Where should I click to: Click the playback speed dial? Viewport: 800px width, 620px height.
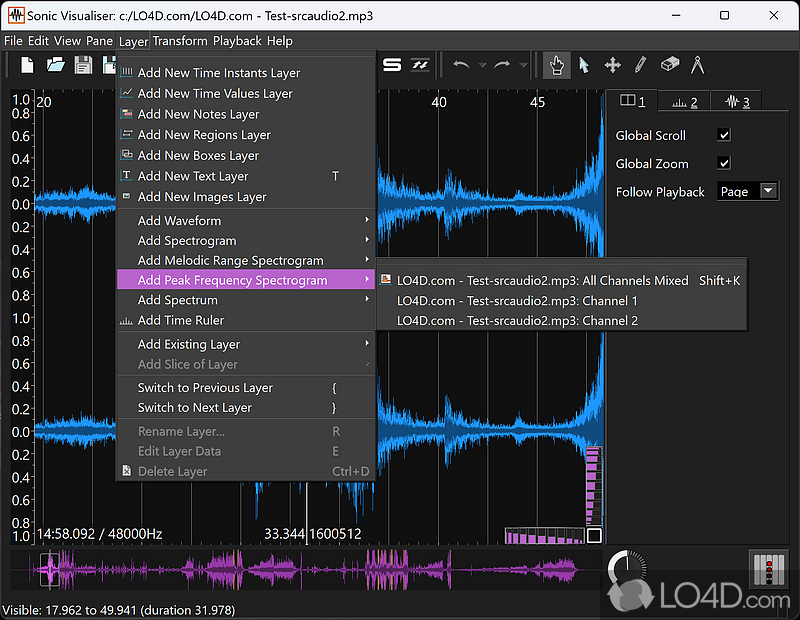pos(628,566)
